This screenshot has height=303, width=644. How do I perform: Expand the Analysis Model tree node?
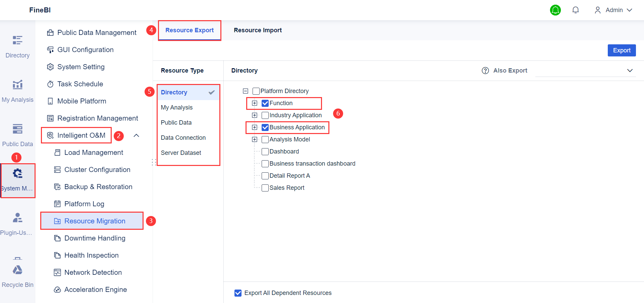255,139
